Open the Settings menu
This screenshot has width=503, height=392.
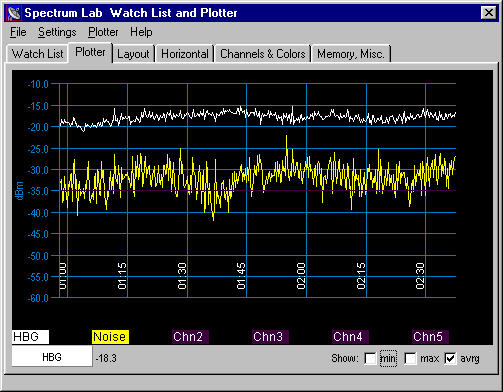tap(57, 32)
